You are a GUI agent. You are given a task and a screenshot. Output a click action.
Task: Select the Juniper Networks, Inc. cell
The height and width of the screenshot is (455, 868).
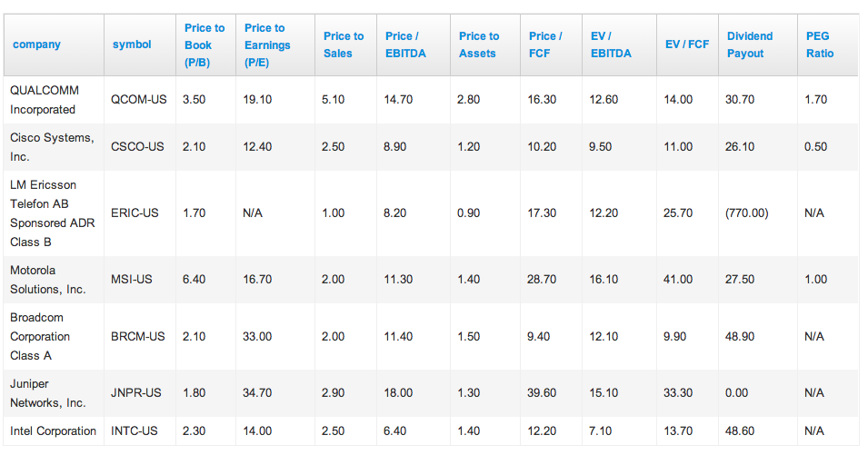pyautogui.click(x=47, y=393)
